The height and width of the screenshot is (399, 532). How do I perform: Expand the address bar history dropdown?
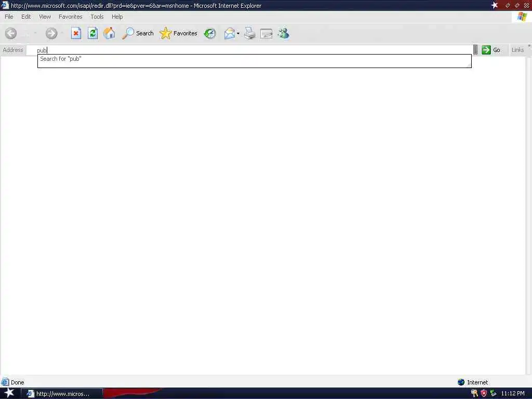tap(475, 50)
